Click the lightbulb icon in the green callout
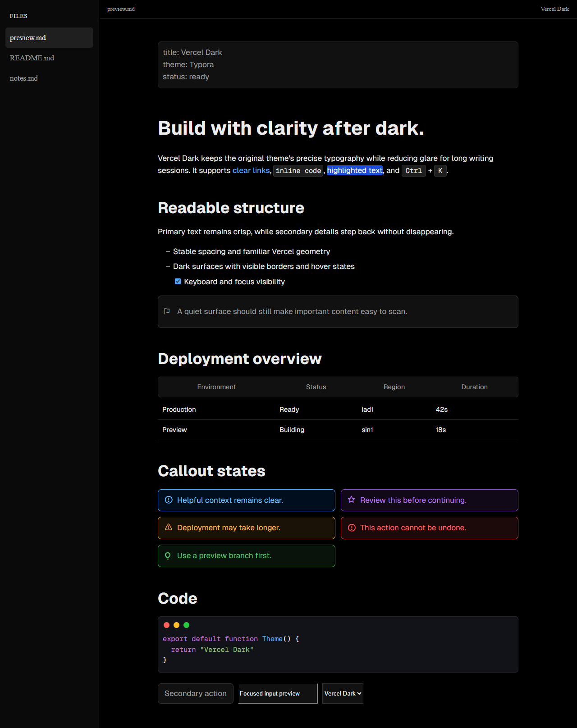 click(x=168, y=556)
